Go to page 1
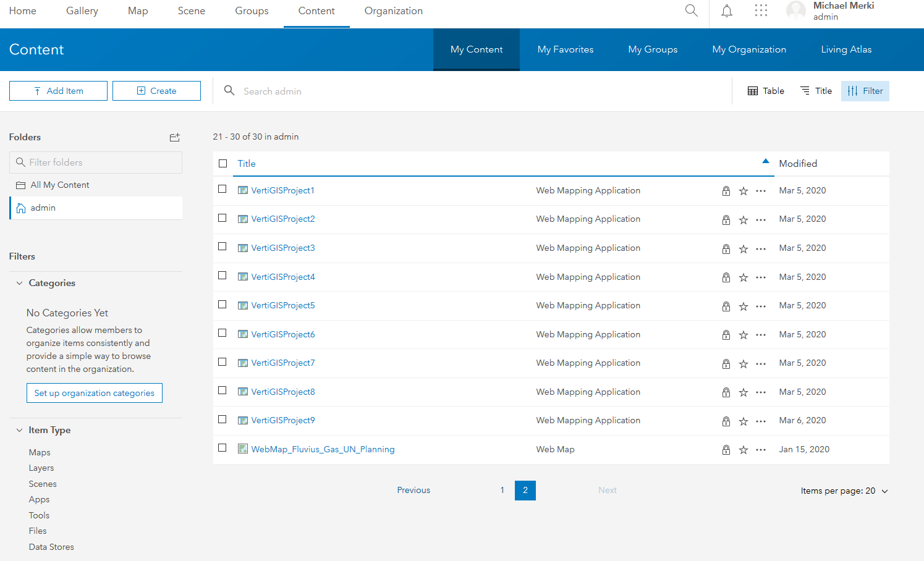The image size is (924, 561). pyautogui.click(x=502, y=491)
